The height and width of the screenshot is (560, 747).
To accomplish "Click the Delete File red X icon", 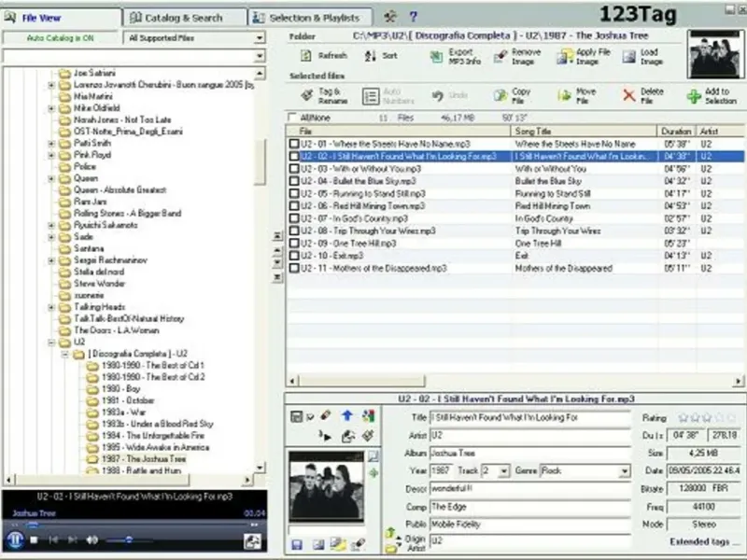I will [x=629, y=95].
